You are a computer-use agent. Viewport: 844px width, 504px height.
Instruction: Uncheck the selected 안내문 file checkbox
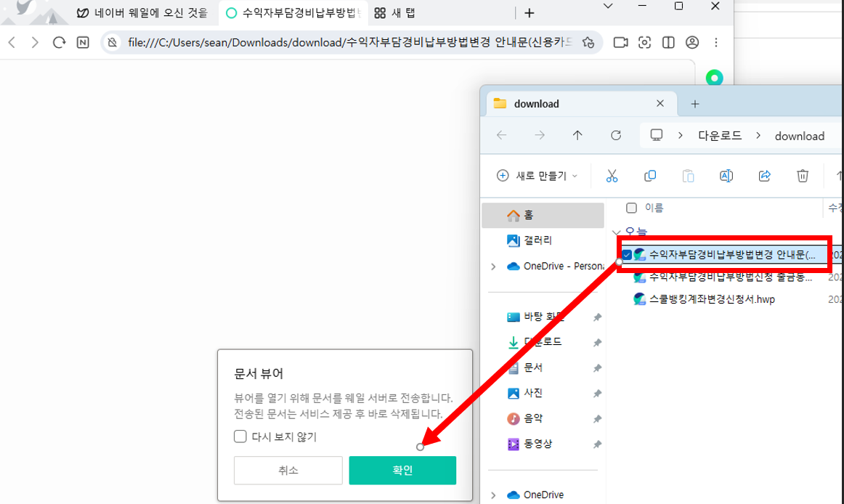click(626, 254)
